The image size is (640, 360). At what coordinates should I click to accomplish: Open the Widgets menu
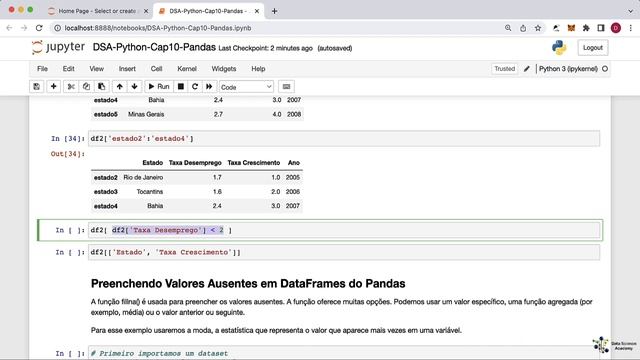click(x=224, y=69)
